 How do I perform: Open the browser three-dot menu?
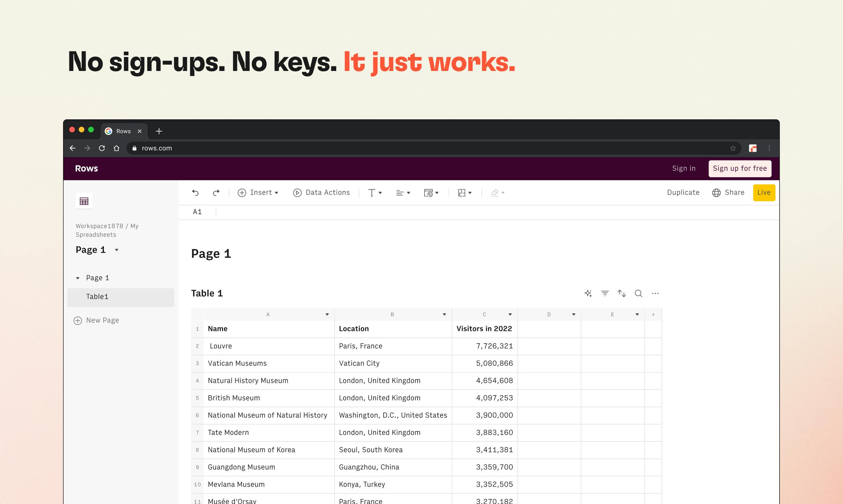[x=770, y=148]
